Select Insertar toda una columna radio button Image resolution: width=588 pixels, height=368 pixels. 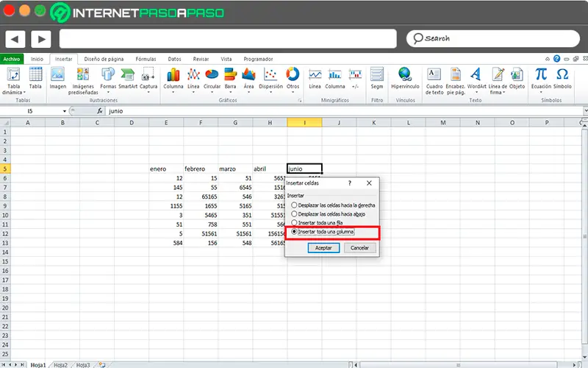coord(295,231)
